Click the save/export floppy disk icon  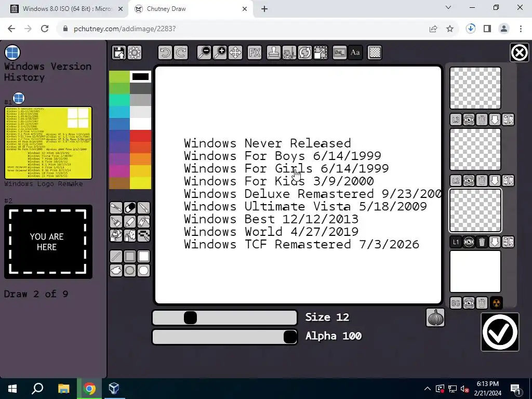(119, 52)
